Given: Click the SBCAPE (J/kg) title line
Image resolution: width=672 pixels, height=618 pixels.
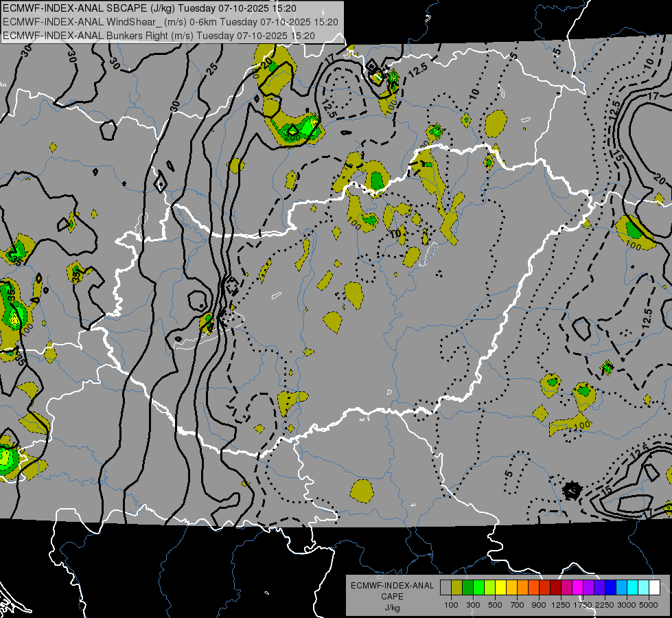Looking at the screenshot, I should [149, 8].
